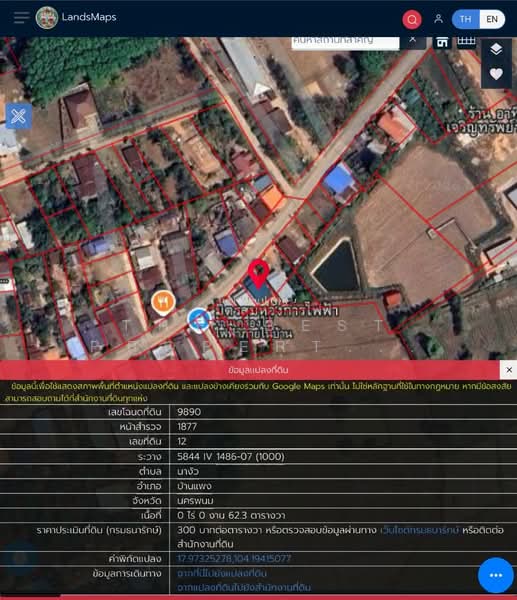Viewport: 517px width, 600px height.
Task: Click the blue measurement tools icon
Action: pyautogui.click(x=19, y=116)
